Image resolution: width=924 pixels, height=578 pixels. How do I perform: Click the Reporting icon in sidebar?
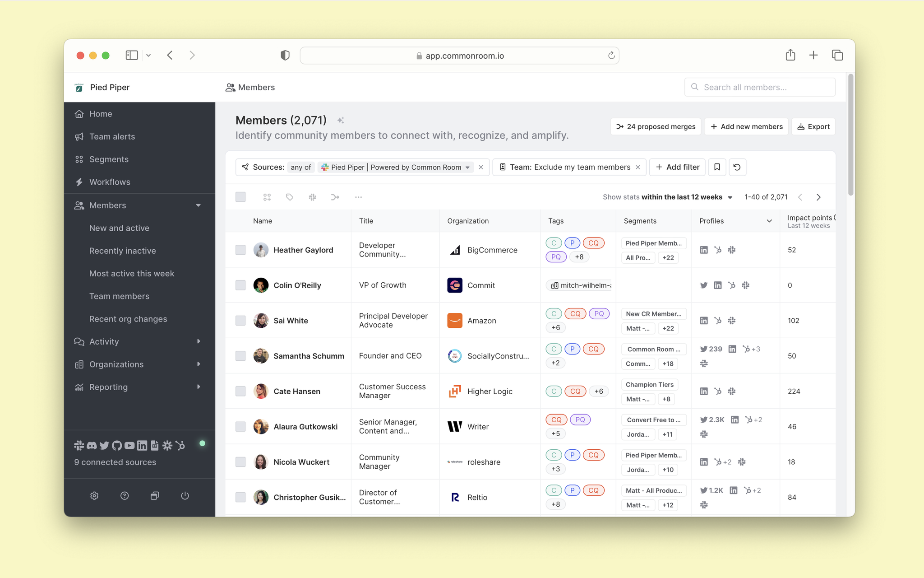point(79,387)
